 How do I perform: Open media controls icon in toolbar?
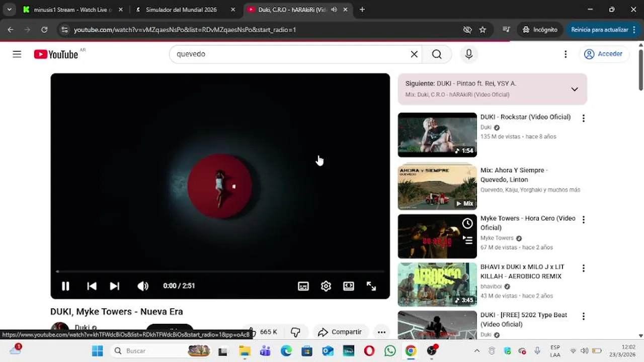point(506,30)
